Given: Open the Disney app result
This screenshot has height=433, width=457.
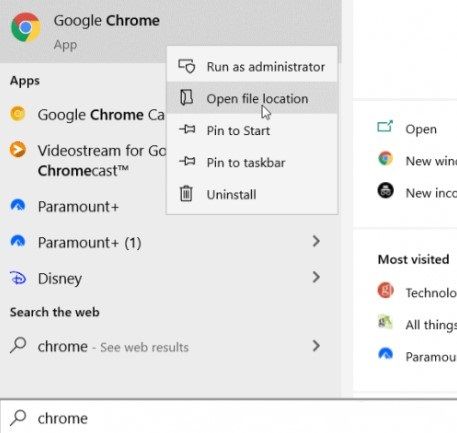Looking at the screenshot, I should (170, 278).
